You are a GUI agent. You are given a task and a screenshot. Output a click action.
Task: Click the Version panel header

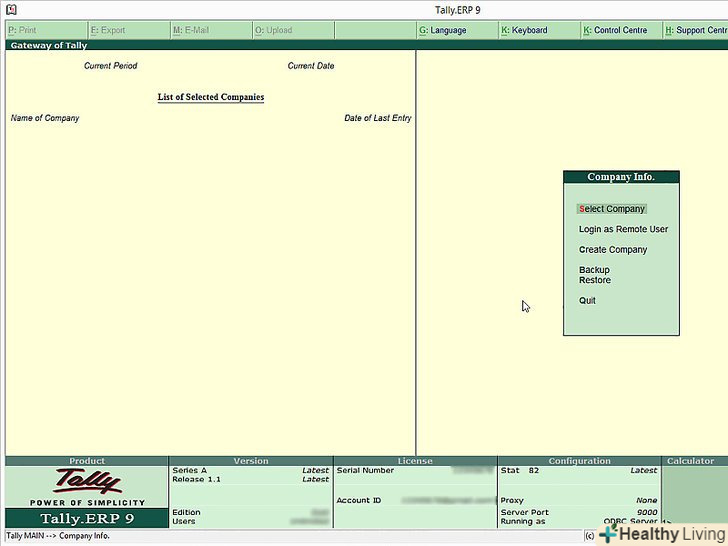coord(251,461)
